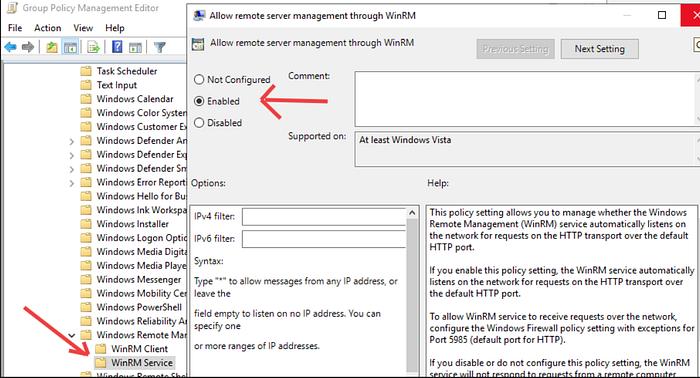Select the Windows Reliability Analysis tree item
The image size is (700, 378).
142,321
